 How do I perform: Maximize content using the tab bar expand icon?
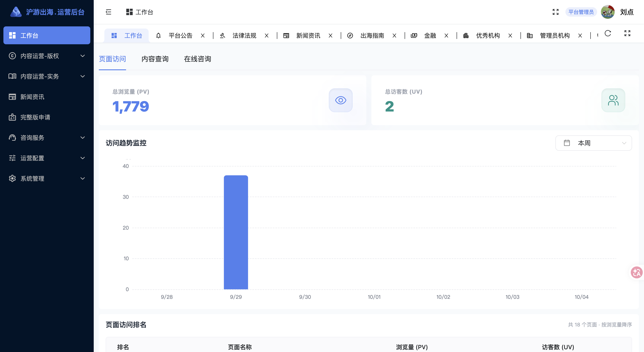(627, 33)
